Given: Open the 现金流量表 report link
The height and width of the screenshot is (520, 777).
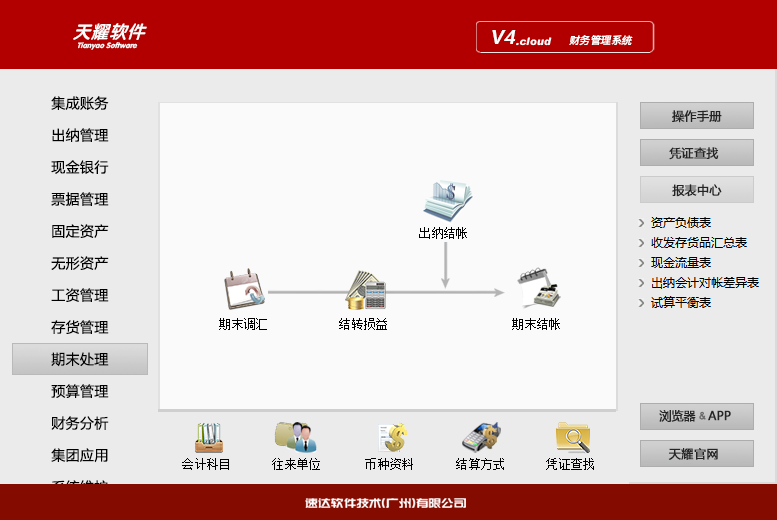Looking at the screenshot, I should [x=681, y=262].
